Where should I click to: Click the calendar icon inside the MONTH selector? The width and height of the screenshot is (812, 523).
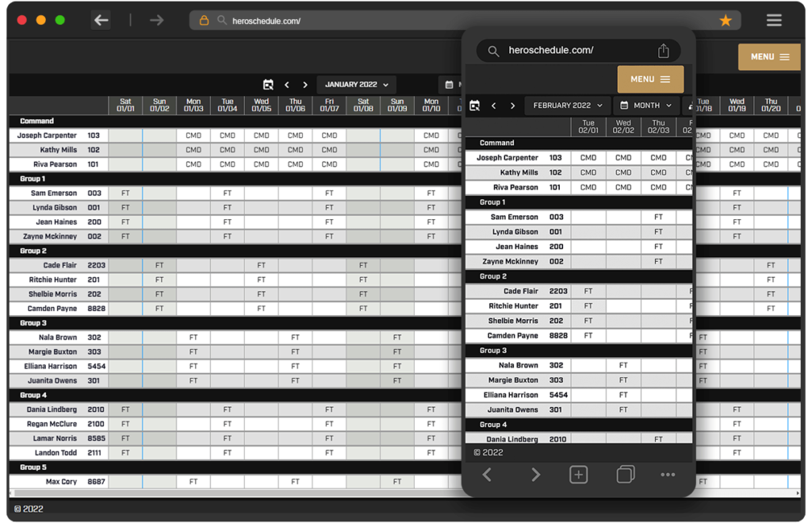pyautogui.click(x=624, y=105)
